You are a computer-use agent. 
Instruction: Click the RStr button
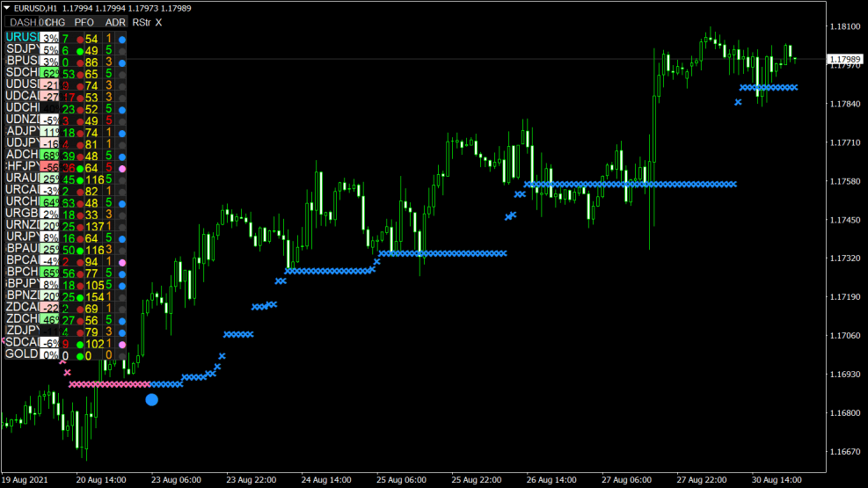pyautogui.click(x=142, y=22)
